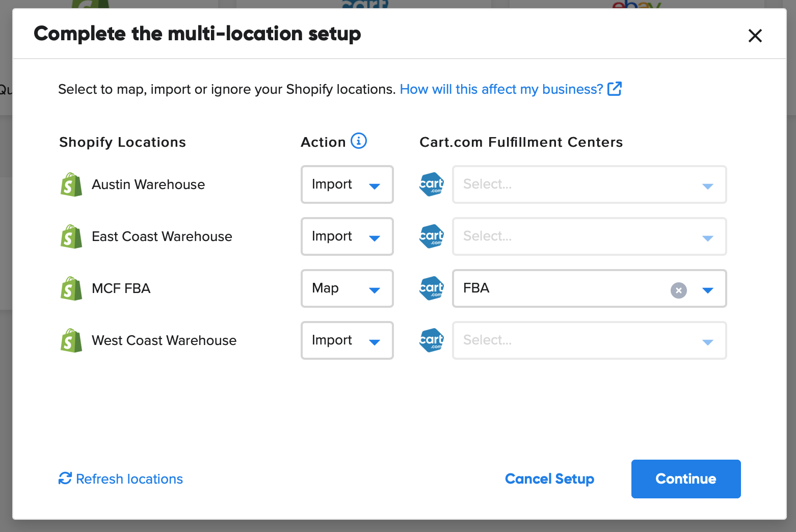Click the Shopify icon beside Austin Warehouse
796x532 pixels.
pos(71,184)
